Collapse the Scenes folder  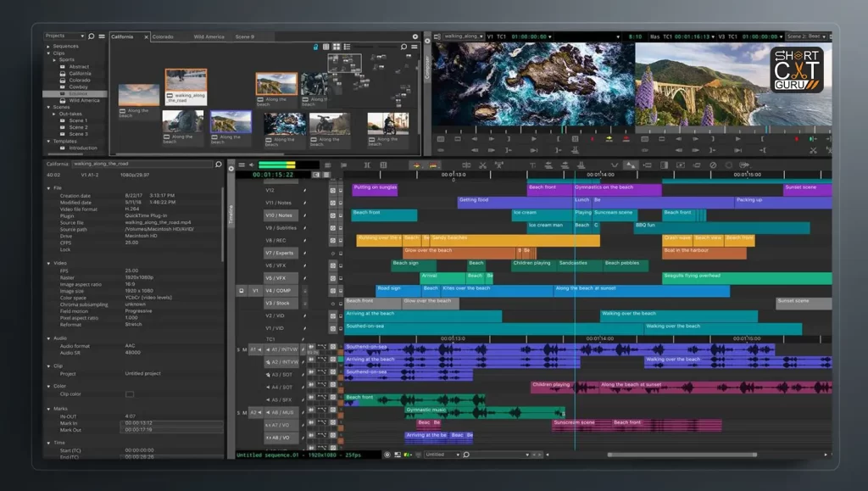point(48,107)
